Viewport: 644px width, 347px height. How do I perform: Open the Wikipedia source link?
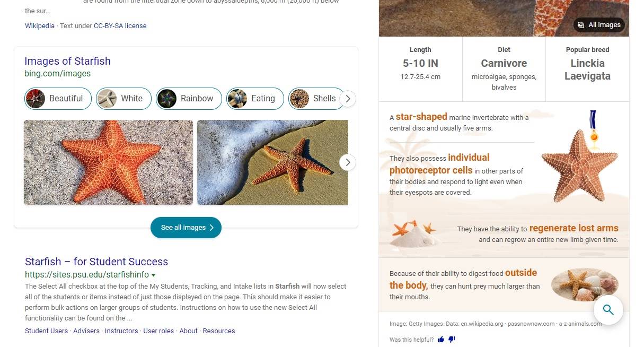pyautogui.click(x=39, y=25)
